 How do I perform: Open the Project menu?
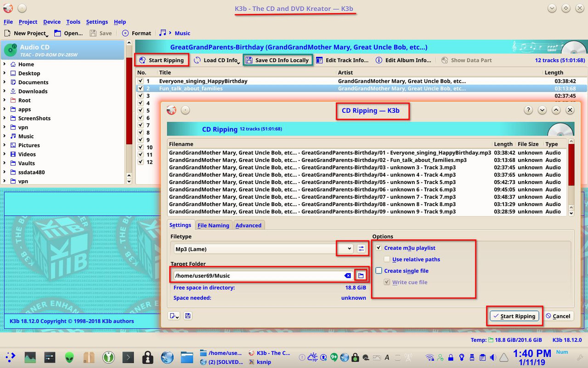tap(28, 22)
